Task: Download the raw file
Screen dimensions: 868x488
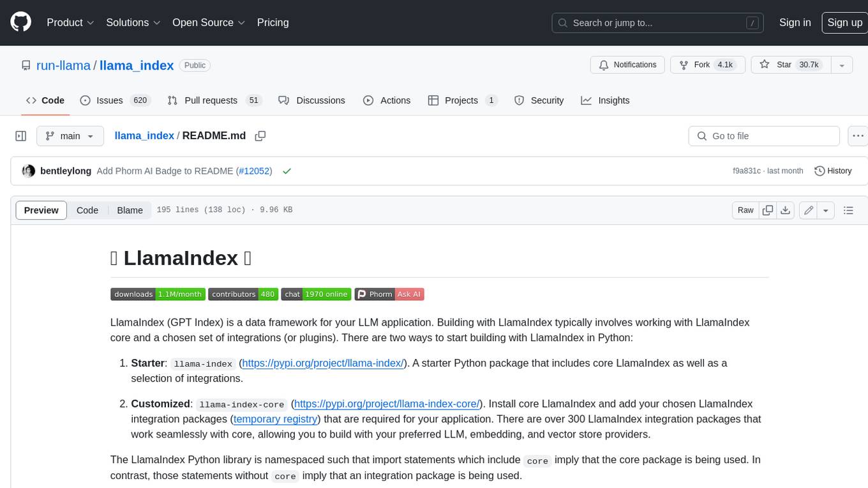Action: click(x=786, y=210)
